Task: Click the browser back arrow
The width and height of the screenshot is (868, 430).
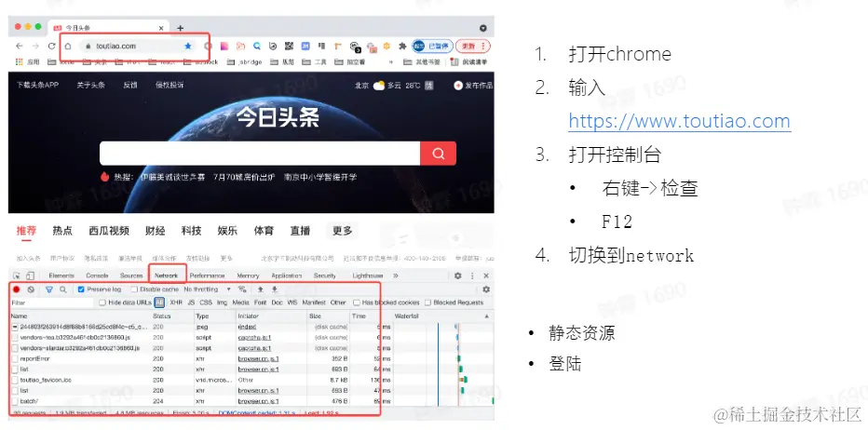Action: 20,46
